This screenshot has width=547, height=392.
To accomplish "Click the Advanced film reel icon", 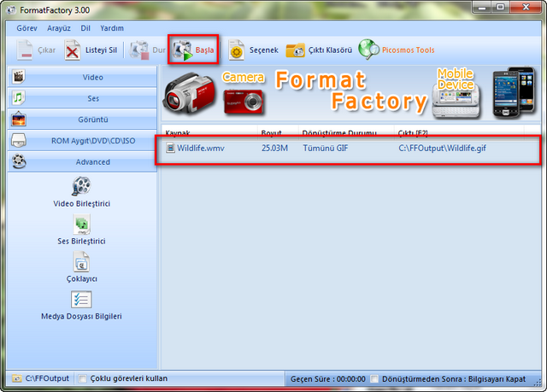I will click(19, 161).
